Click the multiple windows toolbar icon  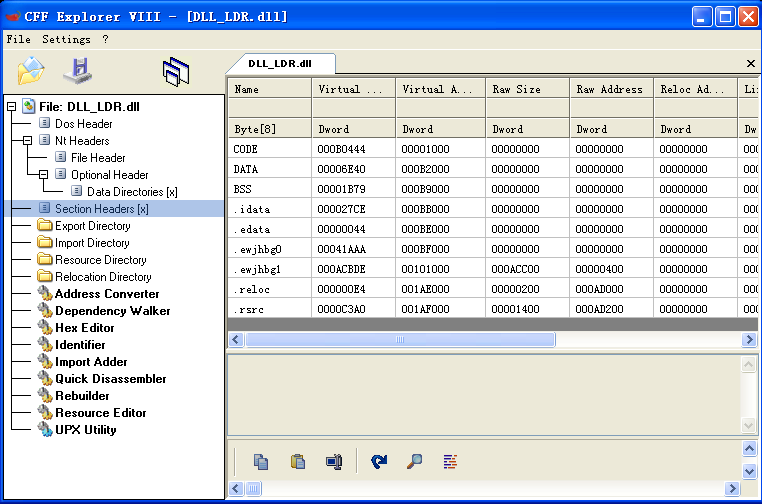click(176, 72)
